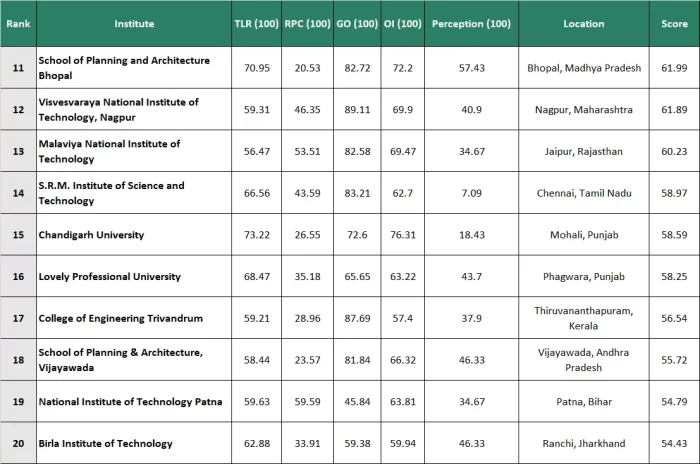Select the rank 18 cell
Screen dimensions: 700x464
point(17,360)
